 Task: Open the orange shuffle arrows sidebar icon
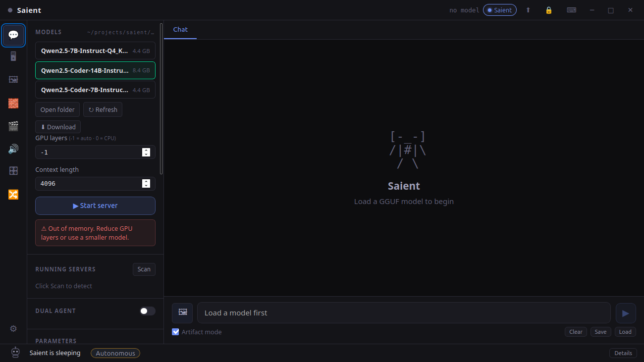pyautogui.click(x=13, y=194)
